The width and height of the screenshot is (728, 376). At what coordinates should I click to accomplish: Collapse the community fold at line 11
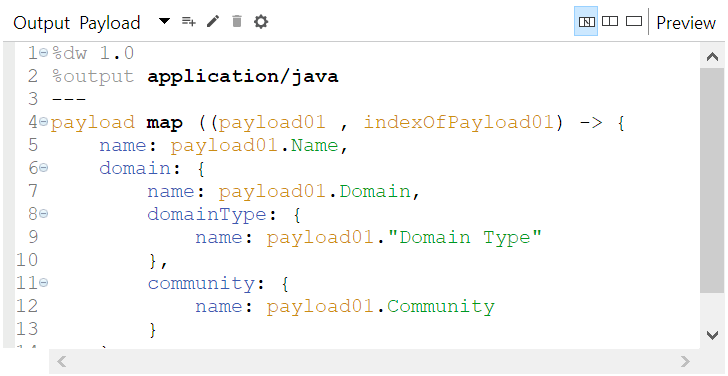(44, 282)
